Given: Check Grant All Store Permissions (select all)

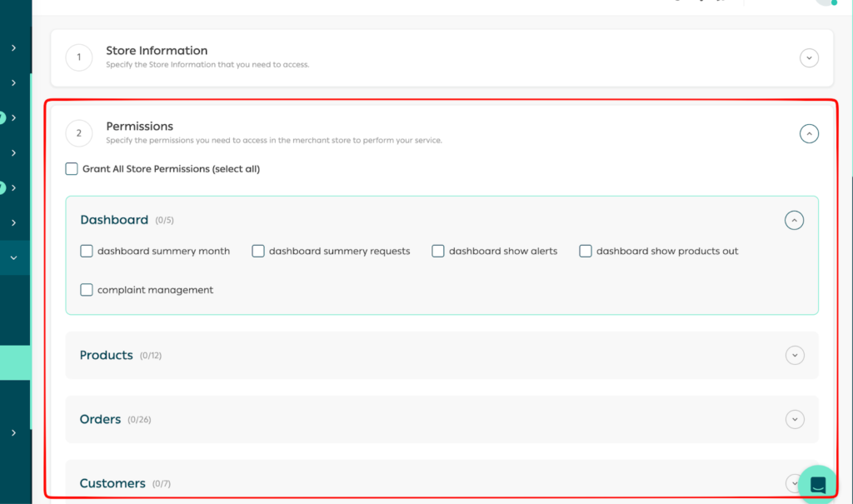Looking at the screenshot, I should pyautogui.click(x=72, y=169).
